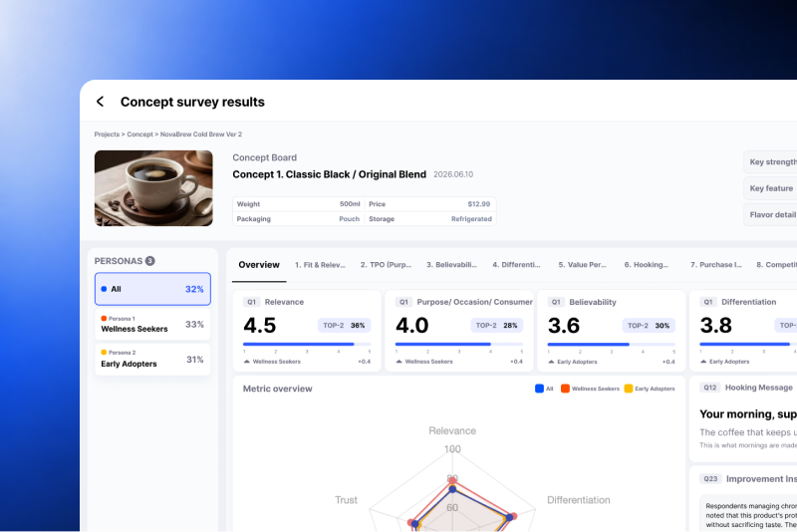Click the Q12 tag on Hooking Message
797x532 pixels.
(x=709, y=388)
